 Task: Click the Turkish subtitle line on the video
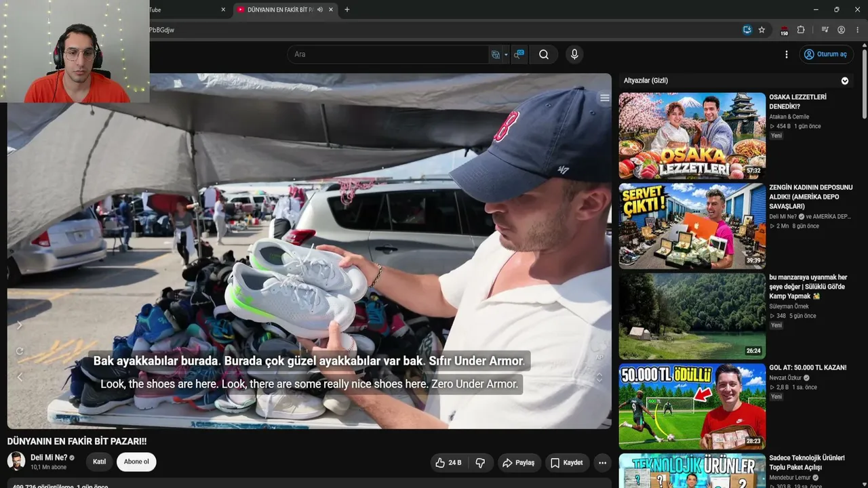click(309, 361)
